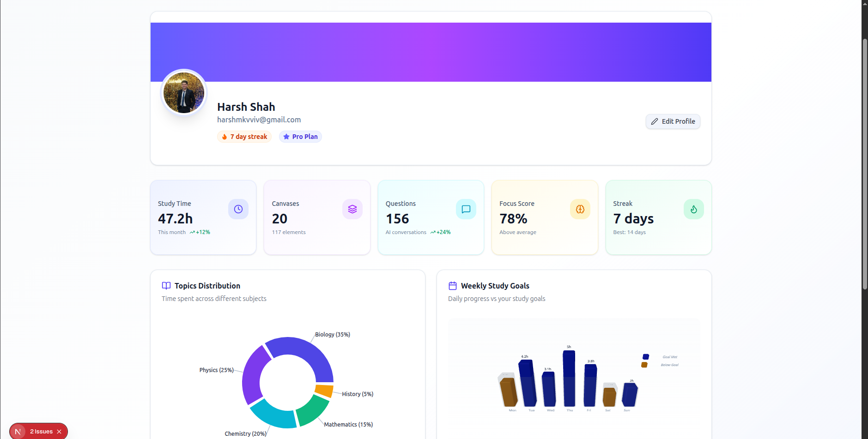Viewport: 868px width, 439px height.
Task: Click the Monday brown bar in weekly chart
Action: point(509,392)
